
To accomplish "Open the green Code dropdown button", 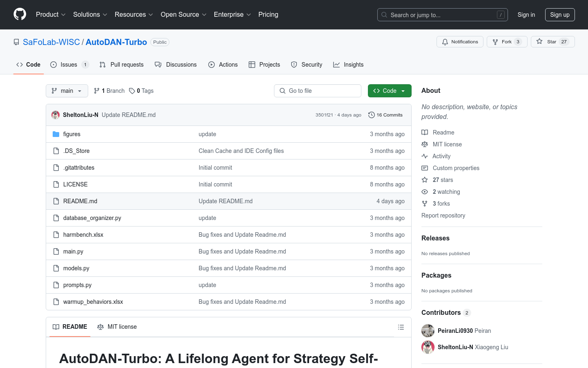I will pos(390,91).
